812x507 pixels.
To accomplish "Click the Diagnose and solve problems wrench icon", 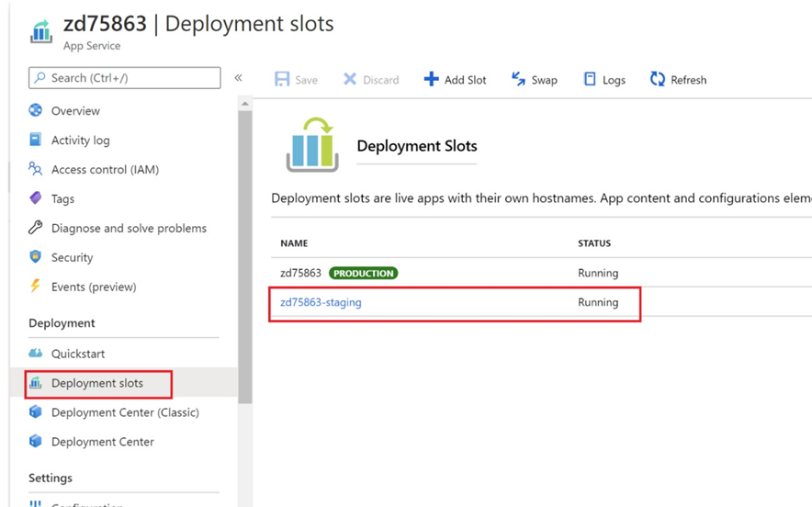I will [36, 228].
